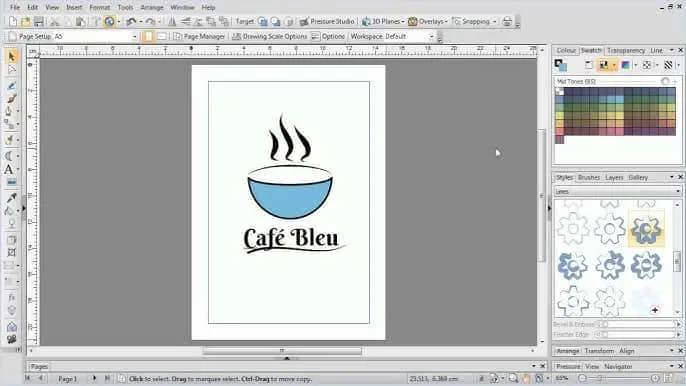
Task: Click the Page Manager button
Action: [199, 36]
